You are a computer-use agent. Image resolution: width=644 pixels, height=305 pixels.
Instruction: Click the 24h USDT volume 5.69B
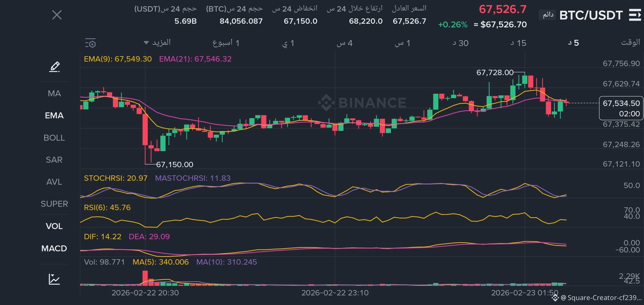tap(186, 21)
